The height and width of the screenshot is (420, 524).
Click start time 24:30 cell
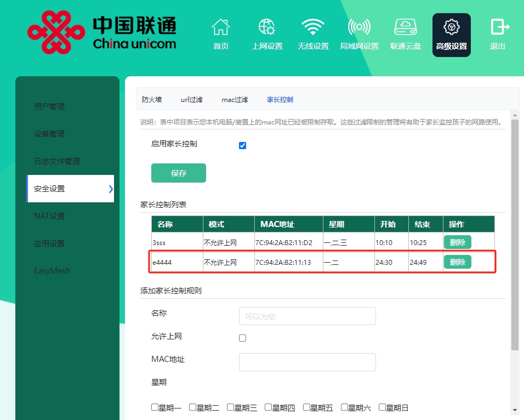click(391, 262)
